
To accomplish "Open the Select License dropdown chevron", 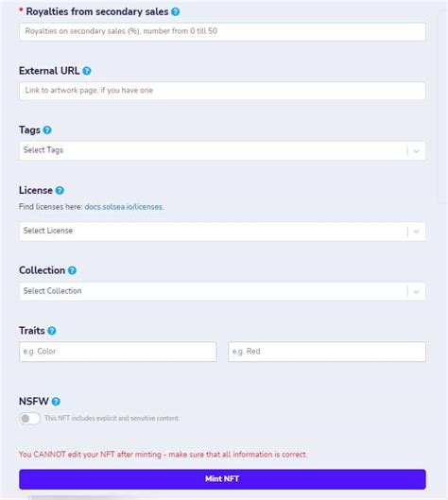I will tap(416, 232).
